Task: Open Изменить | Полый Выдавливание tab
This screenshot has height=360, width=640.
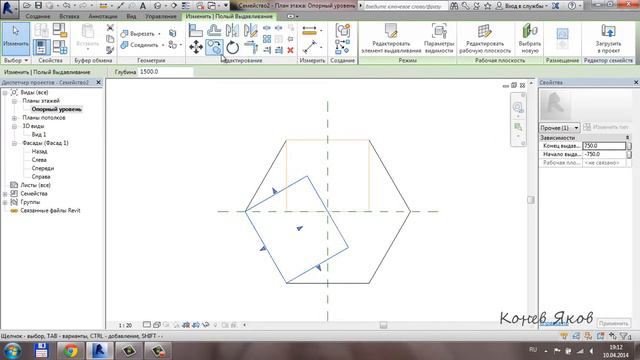Action: (229, 16)
